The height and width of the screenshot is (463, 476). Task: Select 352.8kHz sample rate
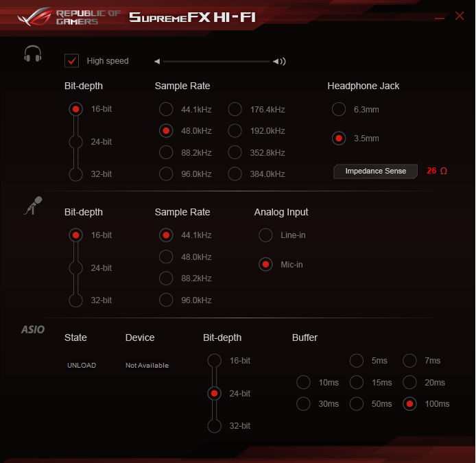(235, 152)
